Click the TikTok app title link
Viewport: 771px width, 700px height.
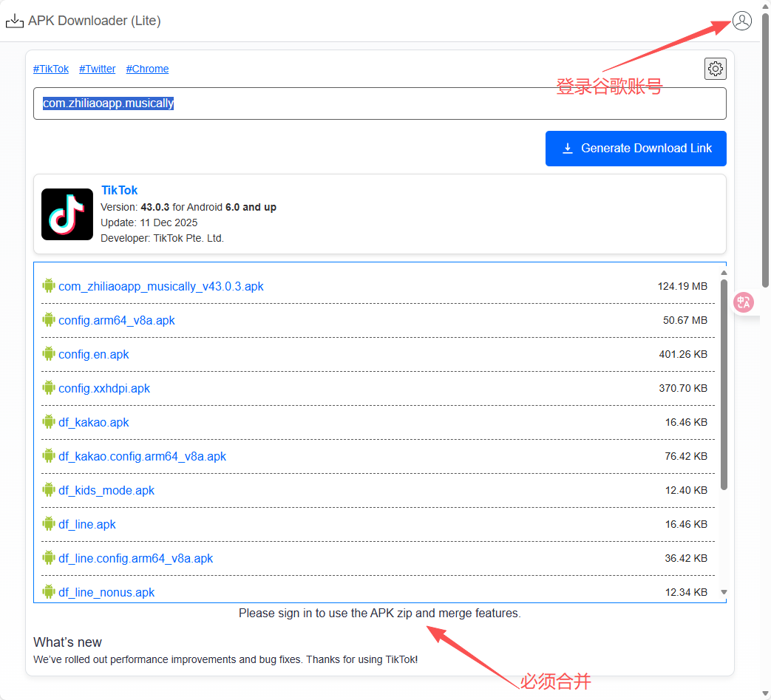click(x=119, y=190)
